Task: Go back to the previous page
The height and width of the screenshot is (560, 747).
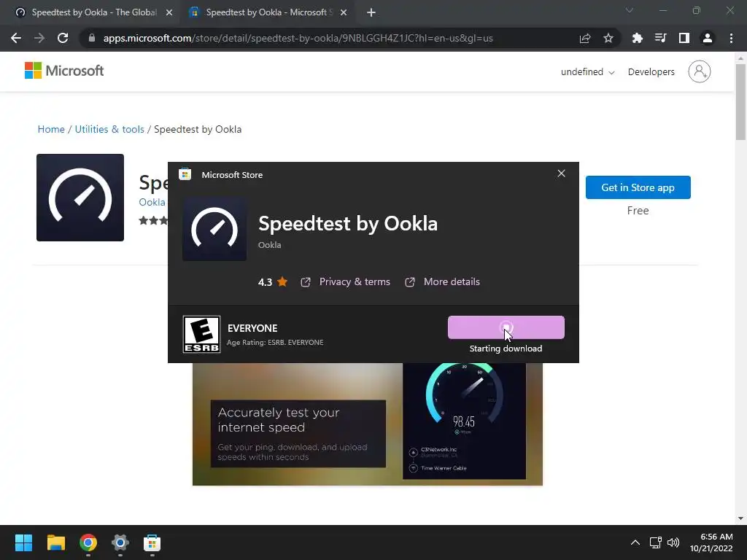Action: [x=16, y=38]
